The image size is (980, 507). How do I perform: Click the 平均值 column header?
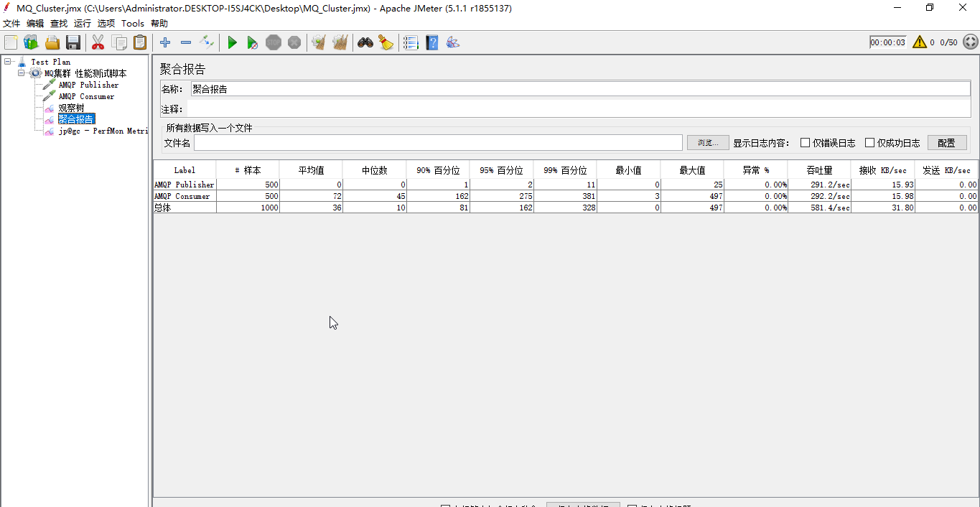(x=311, y=170)
